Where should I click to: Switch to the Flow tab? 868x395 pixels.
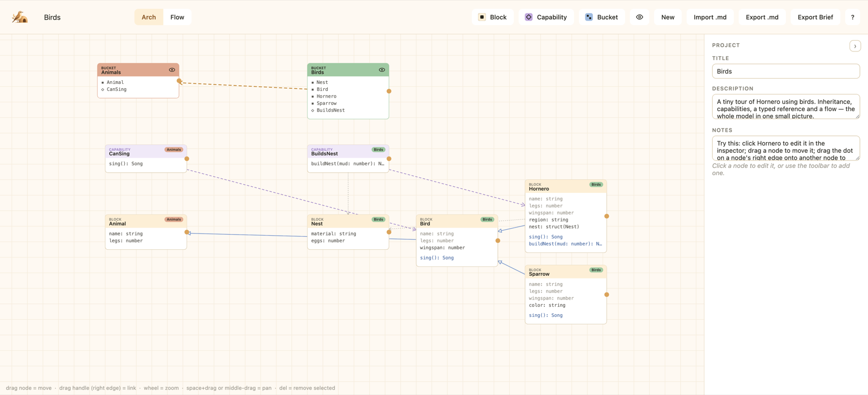tap(177, 17)
